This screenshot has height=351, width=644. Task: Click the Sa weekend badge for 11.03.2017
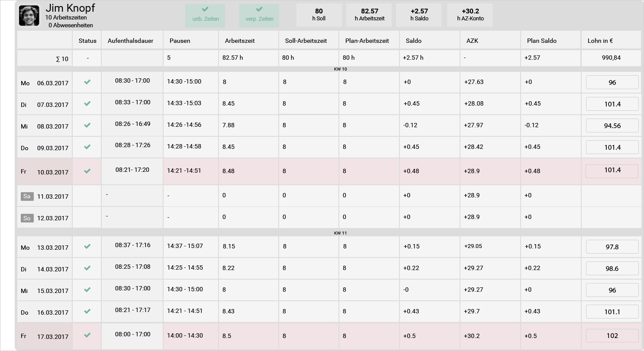[x=27, y=196]
